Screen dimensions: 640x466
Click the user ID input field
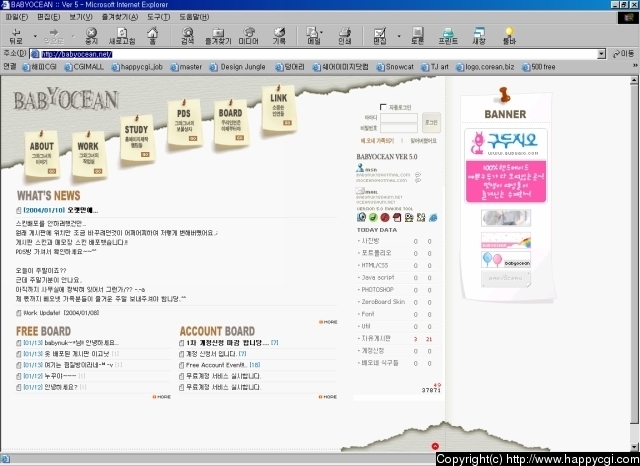click(399, 118)
